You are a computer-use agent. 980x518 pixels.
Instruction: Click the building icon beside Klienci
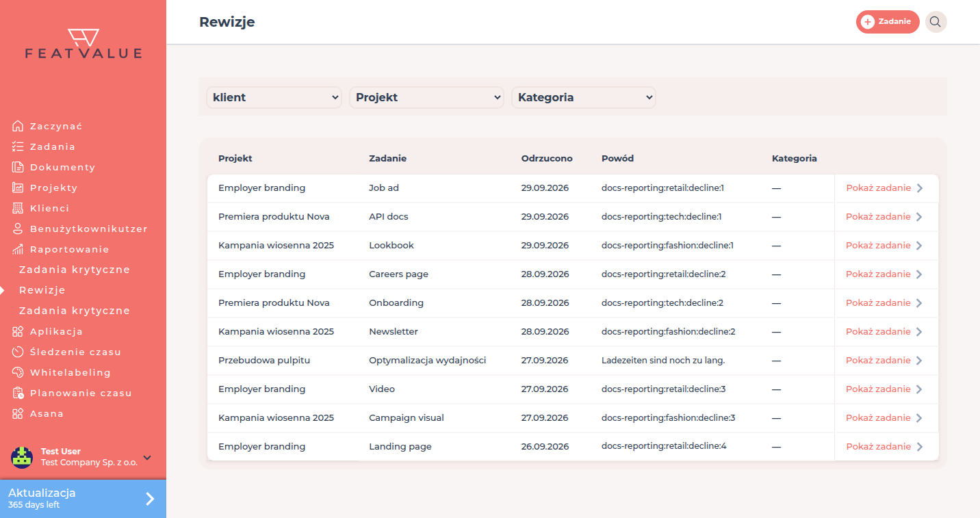tap(18, 208)
